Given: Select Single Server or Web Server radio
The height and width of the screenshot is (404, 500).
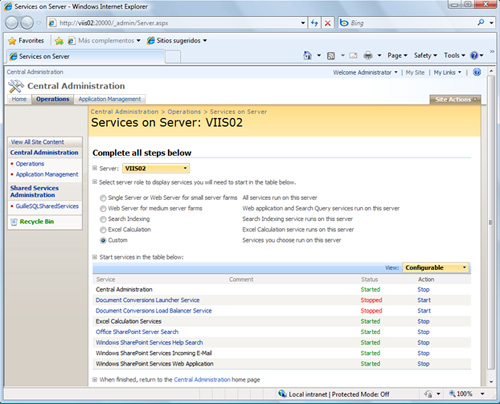Looking at the screenshot, I should pyautogui.click(x=103, y=198).
